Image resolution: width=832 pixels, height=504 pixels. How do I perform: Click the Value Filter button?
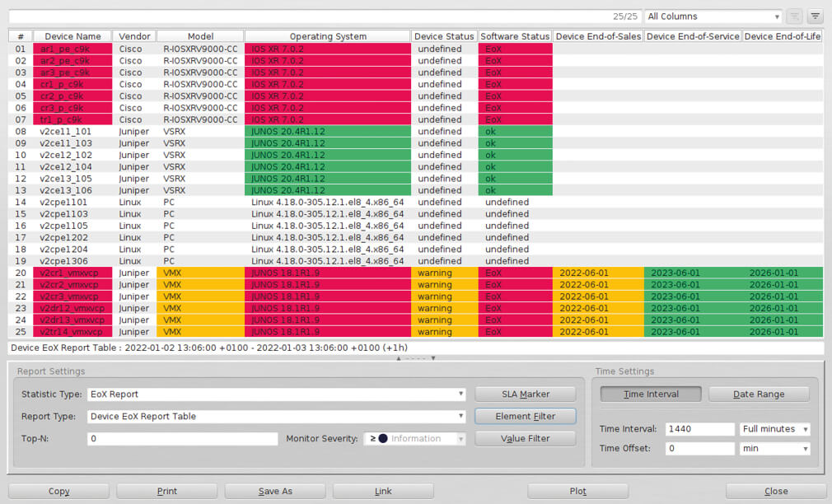(526, 439)
